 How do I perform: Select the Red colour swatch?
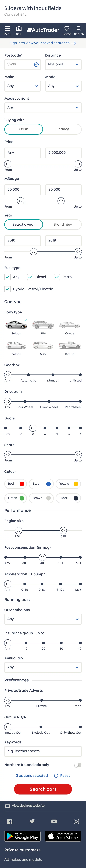pos(15,484)
